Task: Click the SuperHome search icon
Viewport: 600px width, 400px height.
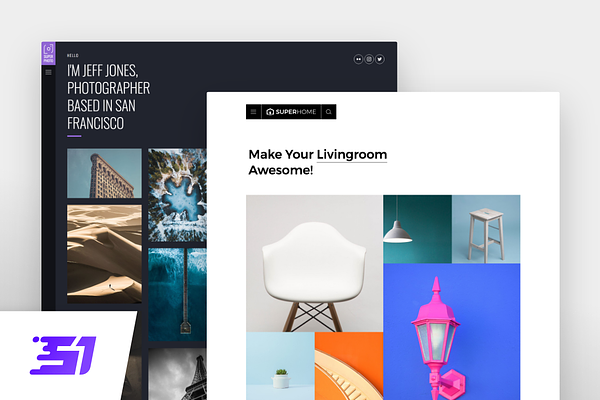Action: coord(329,112)
